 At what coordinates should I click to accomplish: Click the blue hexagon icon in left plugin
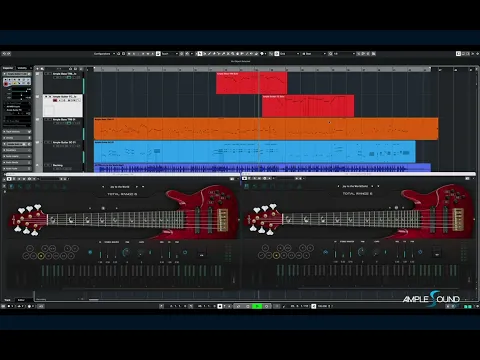coord(185,252)
